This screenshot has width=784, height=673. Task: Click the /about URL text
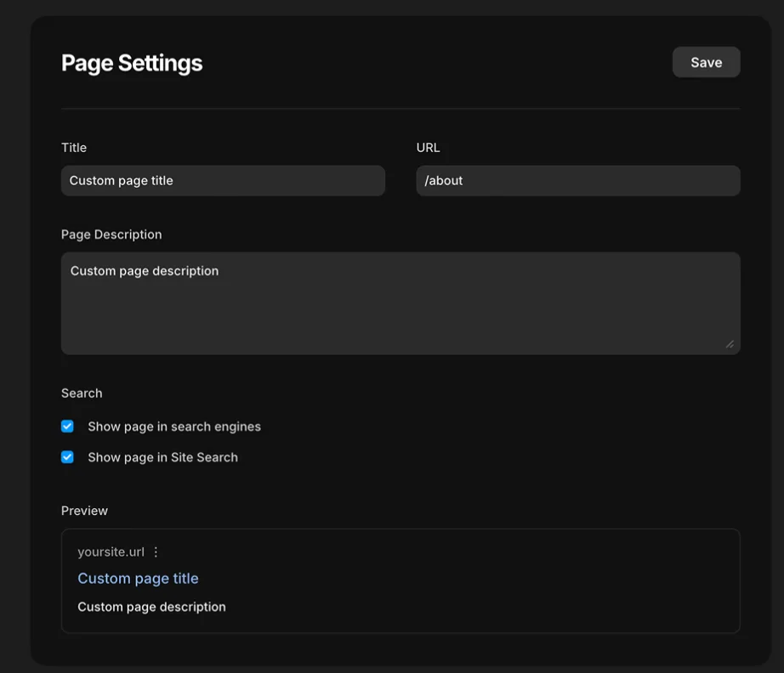click(443, 180)
